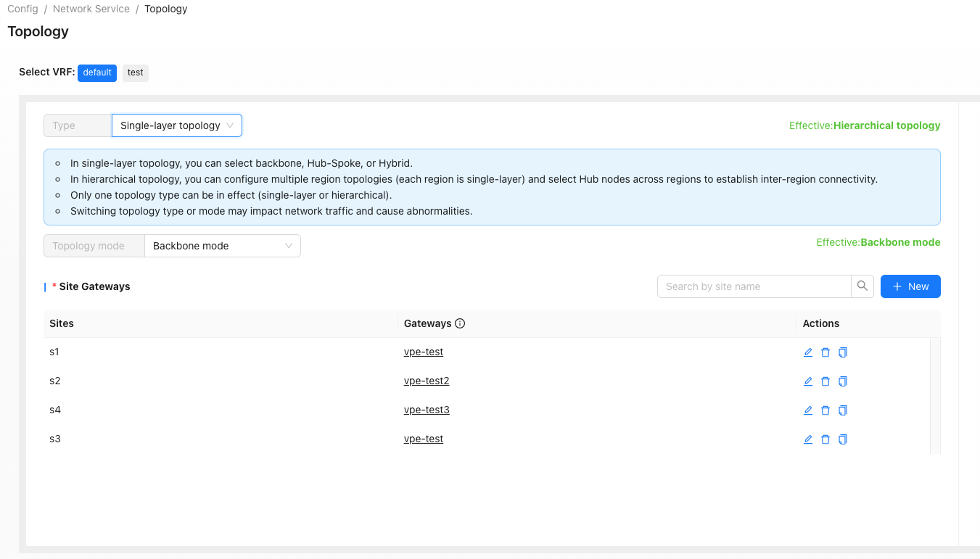
Task: Delete the s4 site gateway row
Action: 825,410
